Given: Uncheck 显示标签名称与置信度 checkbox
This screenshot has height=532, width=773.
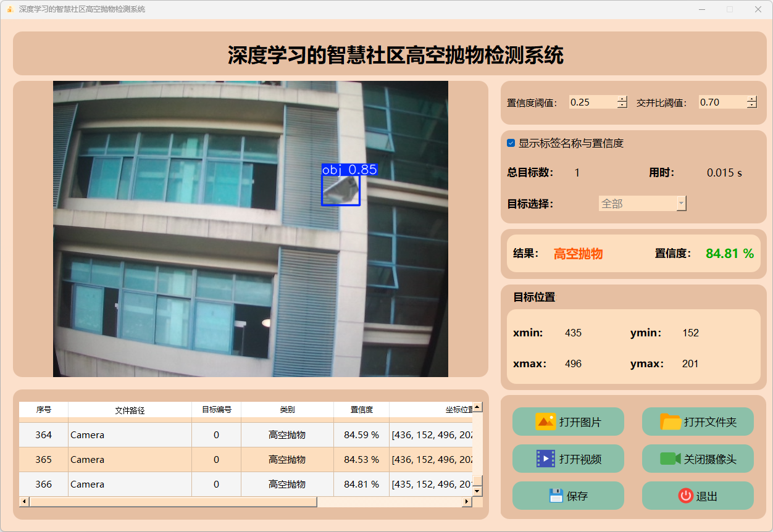Looking at the screenshot, I should (x=511, y=143).
